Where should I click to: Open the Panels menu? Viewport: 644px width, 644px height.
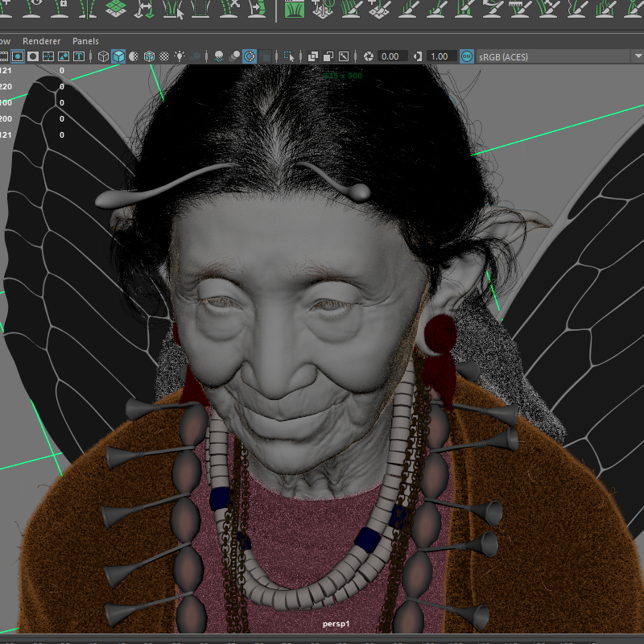[x=85, y=40]
